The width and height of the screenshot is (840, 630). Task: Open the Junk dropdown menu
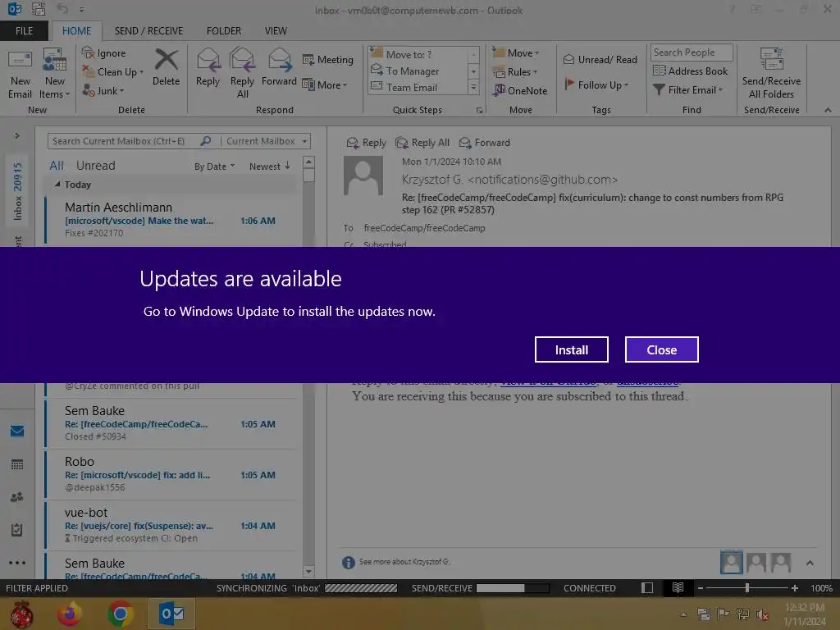click(103, 90)
